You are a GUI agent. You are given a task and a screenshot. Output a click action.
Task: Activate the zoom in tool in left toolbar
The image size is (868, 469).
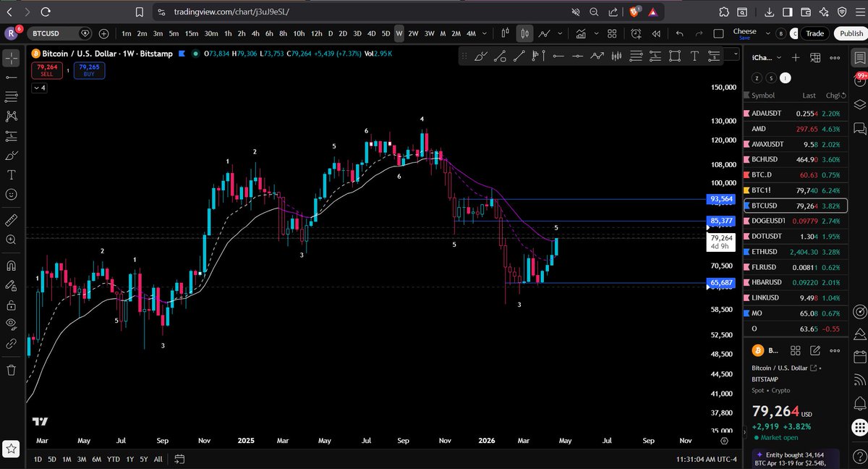coord(12,239)
